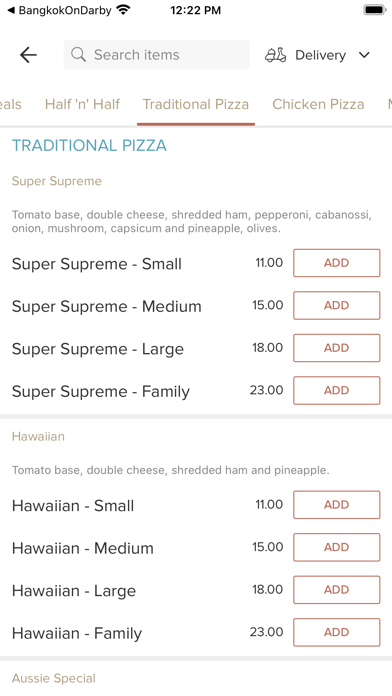Add Super Supreme Family to order
Image resolution: width=392 pixels, height=696 pixels.
pyautogui.click(x=337, y=391)
